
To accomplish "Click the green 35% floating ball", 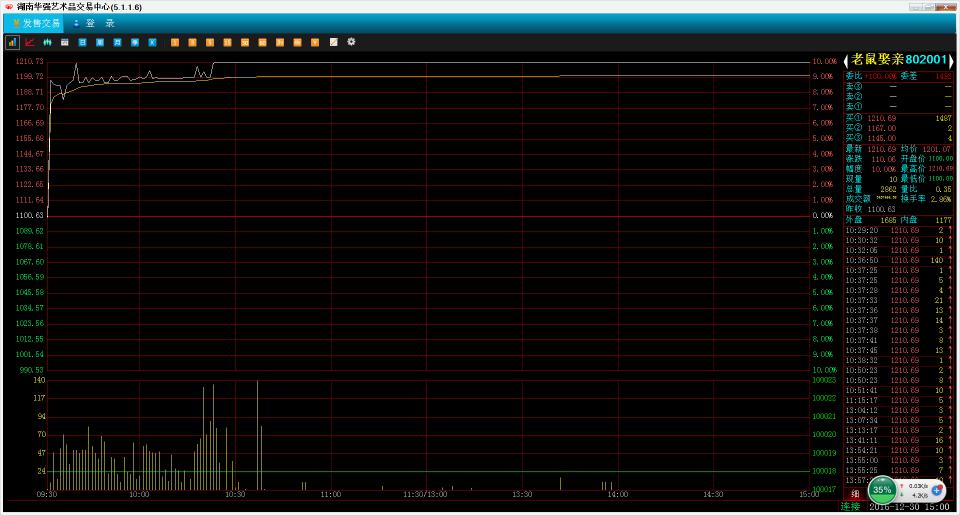I will point(882,490).
